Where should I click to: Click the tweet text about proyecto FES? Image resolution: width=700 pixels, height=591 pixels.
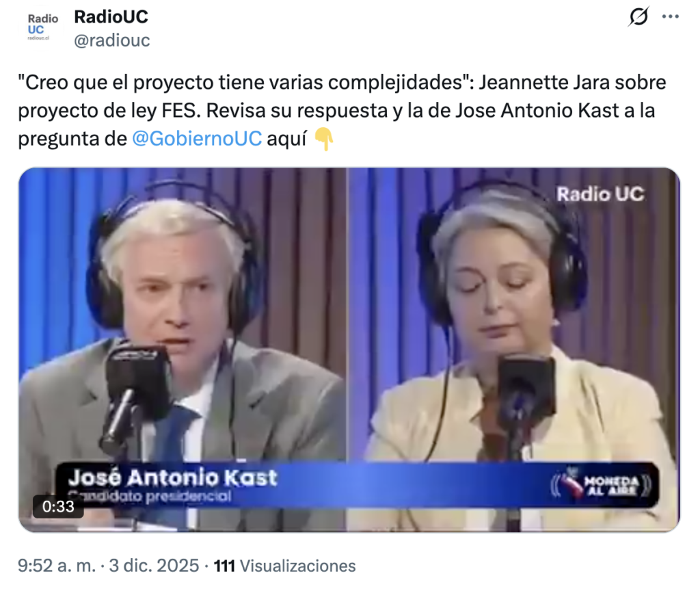(x=342, y=110)
